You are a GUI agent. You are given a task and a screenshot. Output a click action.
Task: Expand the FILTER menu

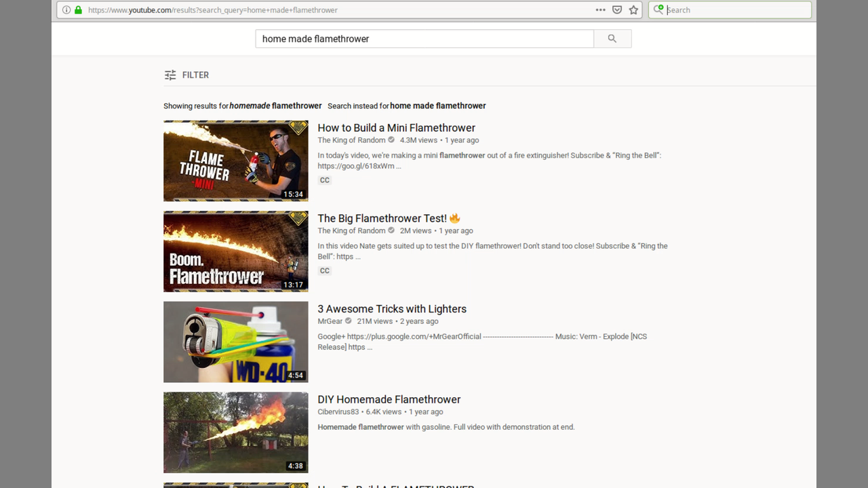coord(195,75)
